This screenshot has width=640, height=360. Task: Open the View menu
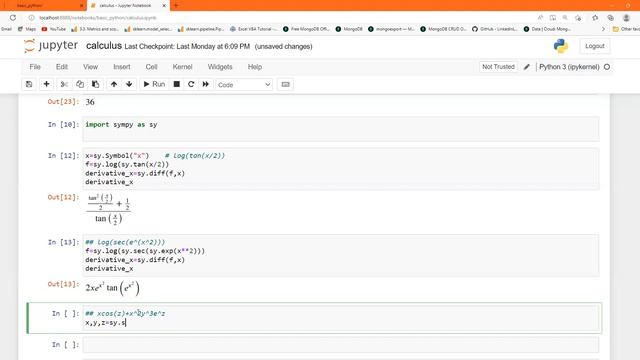click(91, 67)
